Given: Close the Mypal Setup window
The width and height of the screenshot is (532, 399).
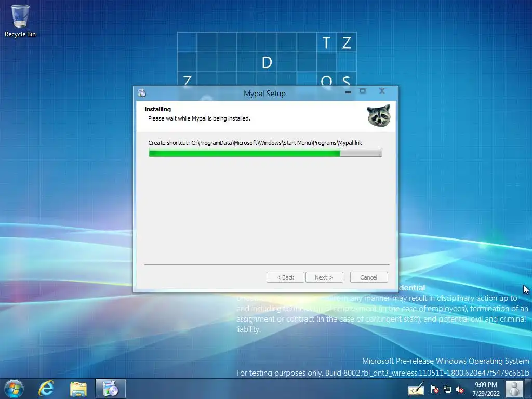Looking at the screenshot, I should (382, 91).
